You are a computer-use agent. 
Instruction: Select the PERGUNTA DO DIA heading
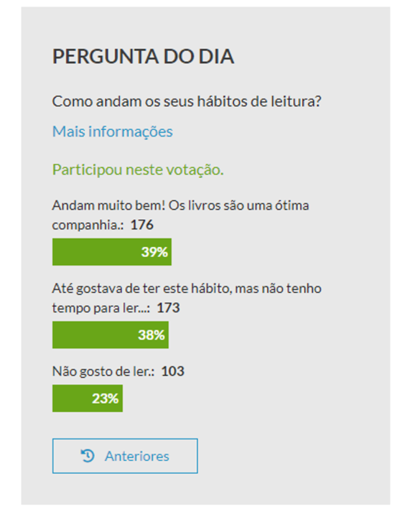click(x=144, y=57)
